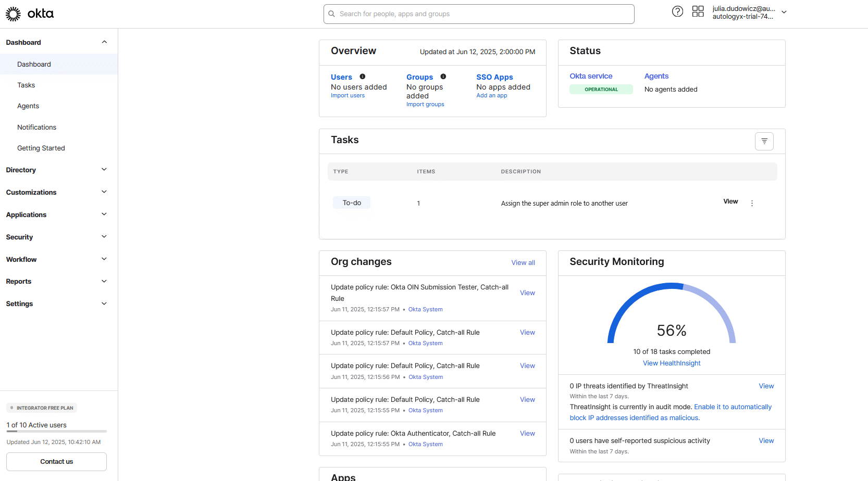The image size is (868, 481).
Task: Open the SSO Apps overview link
Action: (494, 77)
